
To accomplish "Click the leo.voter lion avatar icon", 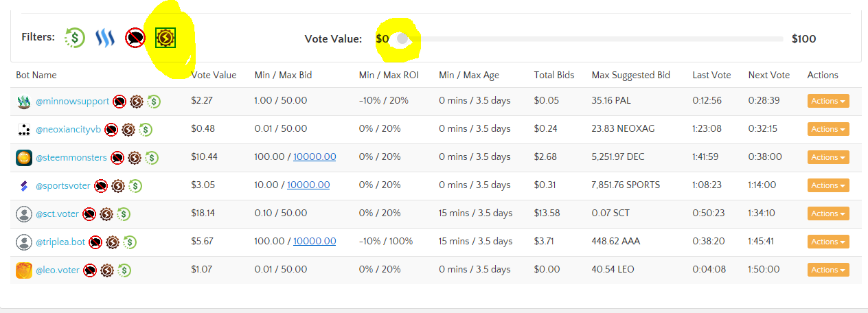I will pyautogui.click(x=24, y=270).
